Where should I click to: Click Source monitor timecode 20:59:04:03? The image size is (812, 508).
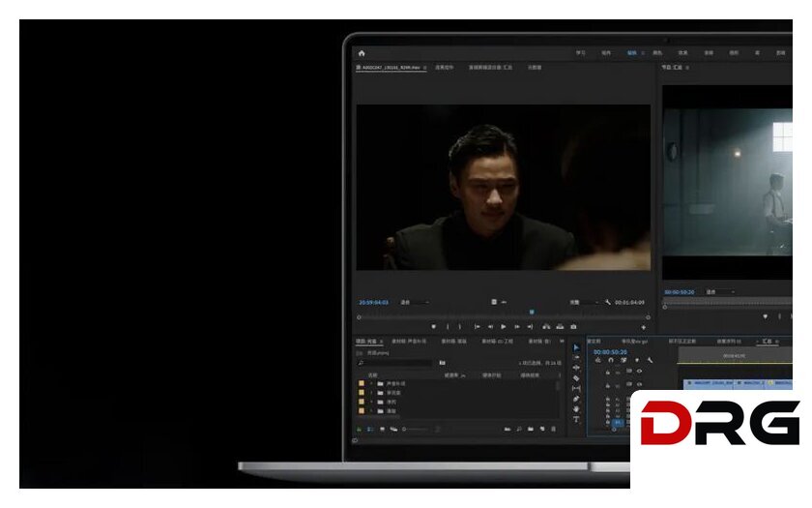tap(373, 302)
